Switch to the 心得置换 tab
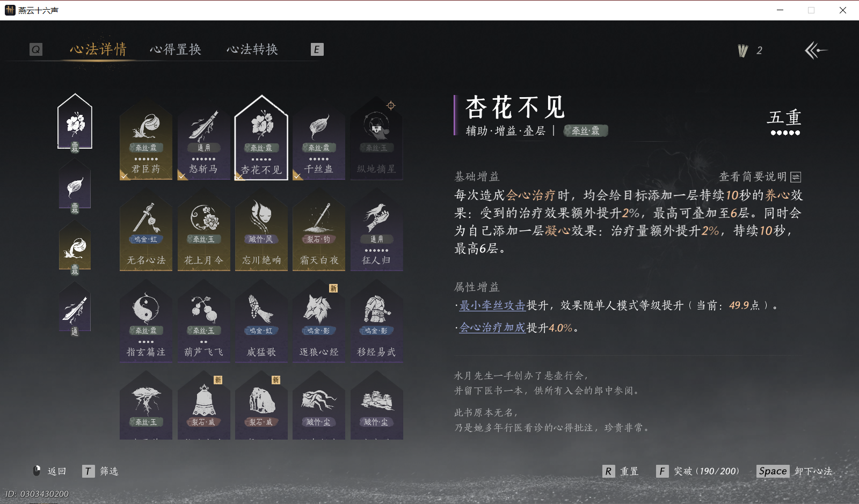This screenshot has height=504, width=859. (176, 49)
